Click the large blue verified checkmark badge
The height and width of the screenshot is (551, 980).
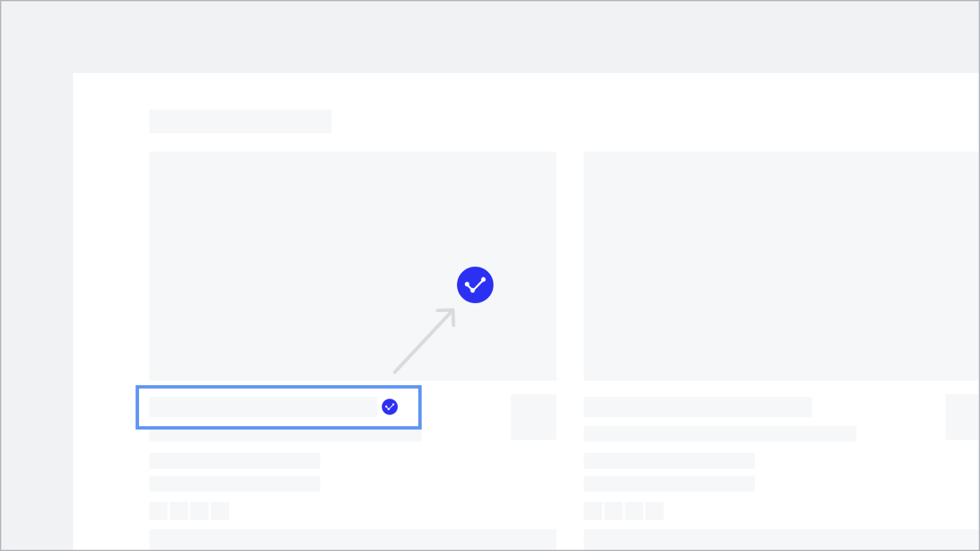475,285
